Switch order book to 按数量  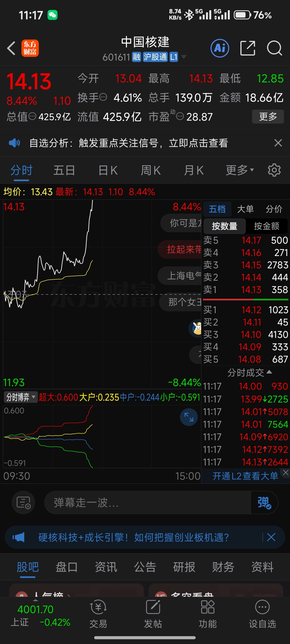(224, 226)
